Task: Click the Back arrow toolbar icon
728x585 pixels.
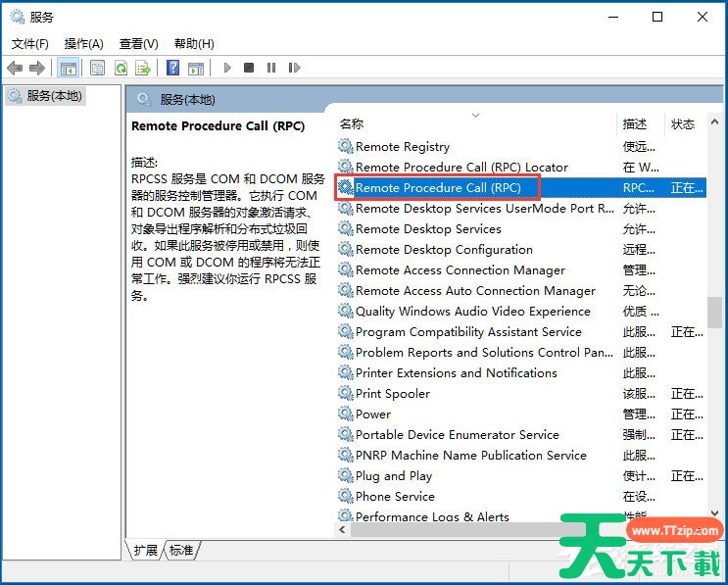Action: click(x=15, y=68)
